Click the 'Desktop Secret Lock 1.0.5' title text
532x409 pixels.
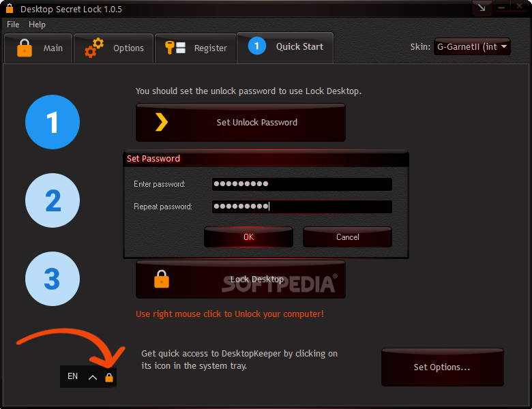pos(71,9)
